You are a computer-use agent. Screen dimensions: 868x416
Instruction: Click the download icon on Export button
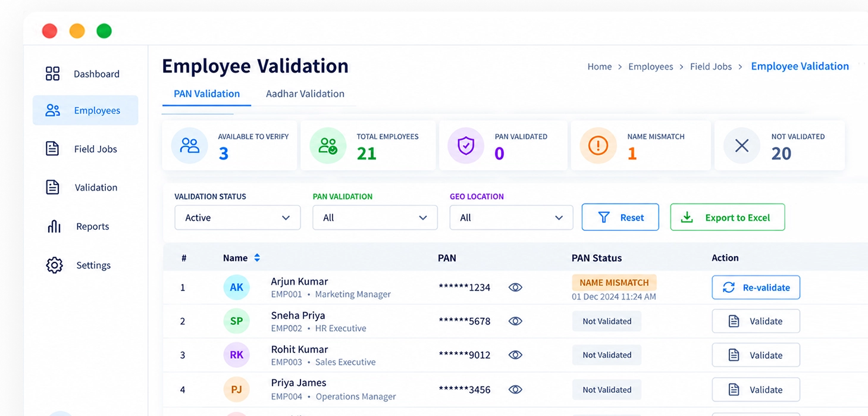click(x=687, y=217)
